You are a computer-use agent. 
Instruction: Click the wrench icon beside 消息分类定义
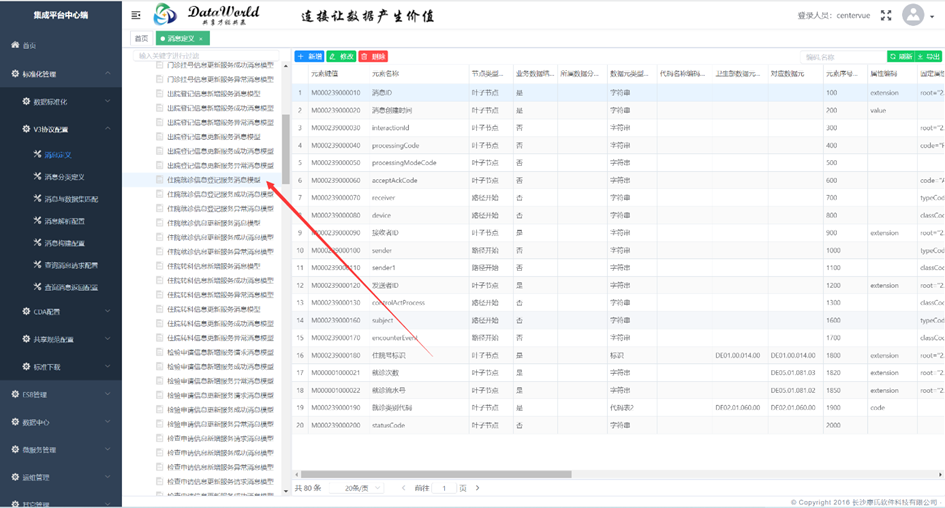pyautogui.click(x=37, y=177)
